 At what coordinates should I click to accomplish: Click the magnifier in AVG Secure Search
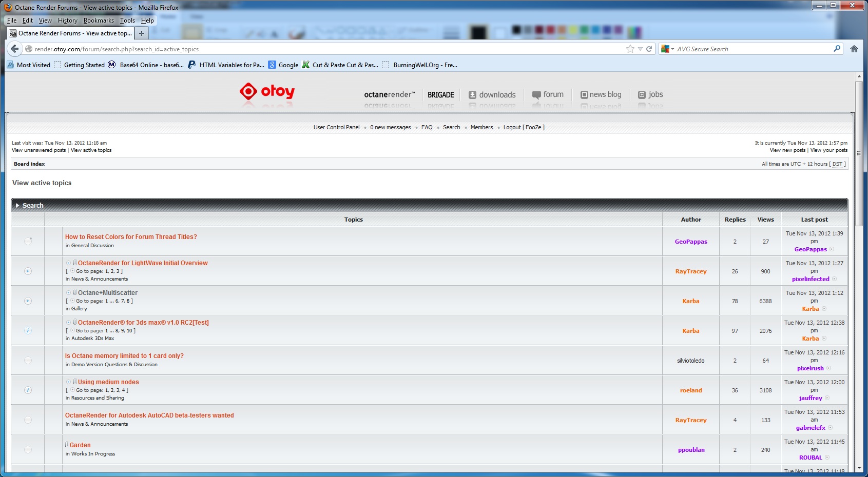[x=837, y=49]
